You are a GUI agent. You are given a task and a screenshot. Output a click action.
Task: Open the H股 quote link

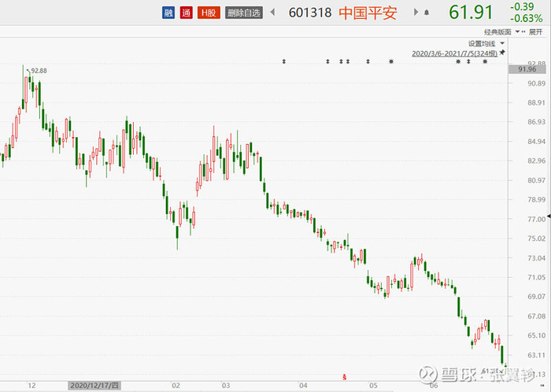(209, 13)
